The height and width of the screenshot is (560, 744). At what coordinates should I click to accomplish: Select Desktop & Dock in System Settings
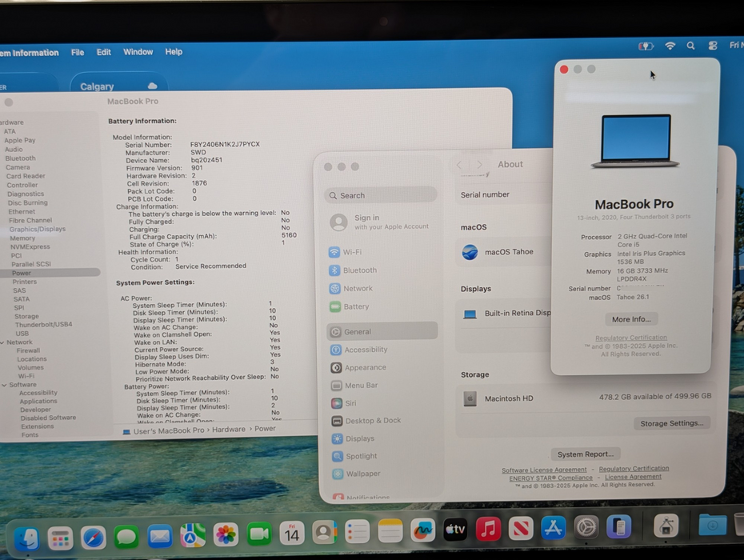tap(383, 421)
